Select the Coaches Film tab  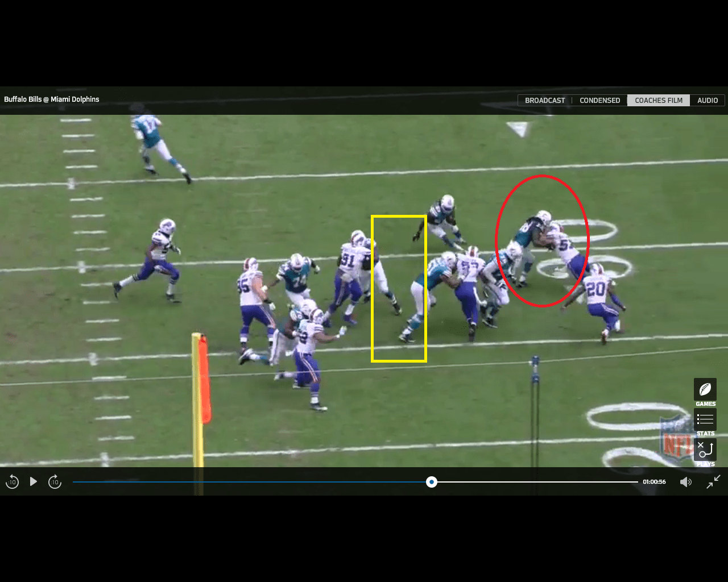pos(658,101)
